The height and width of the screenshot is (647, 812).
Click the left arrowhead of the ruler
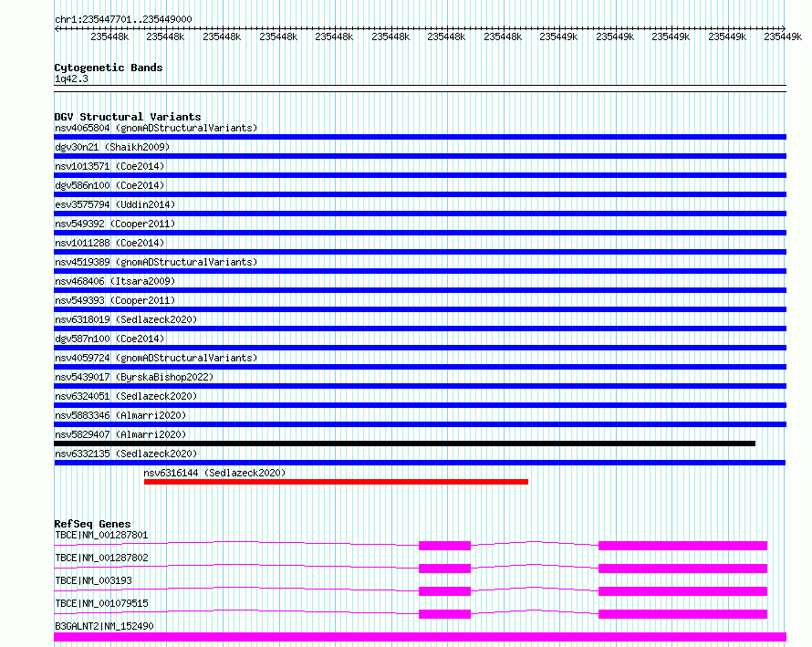click(x=57, y=29)
